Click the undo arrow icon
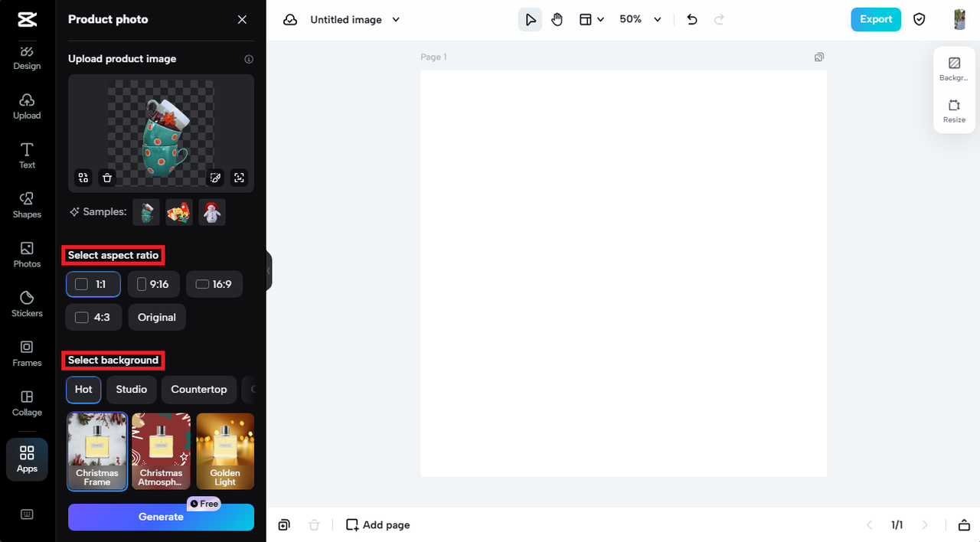Viewport: 980px width, 542px height. [x=692, y=20]
